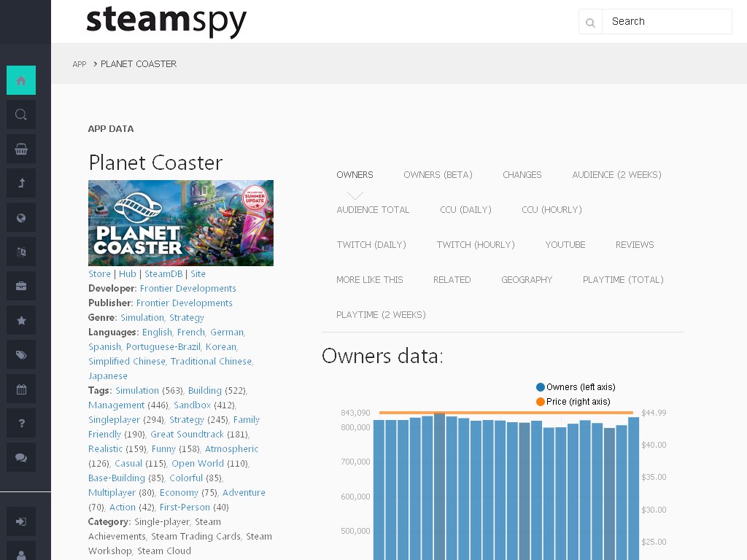Open the question mark help icon
This screenshot has width=747, height=560.
tap(21, 424)
